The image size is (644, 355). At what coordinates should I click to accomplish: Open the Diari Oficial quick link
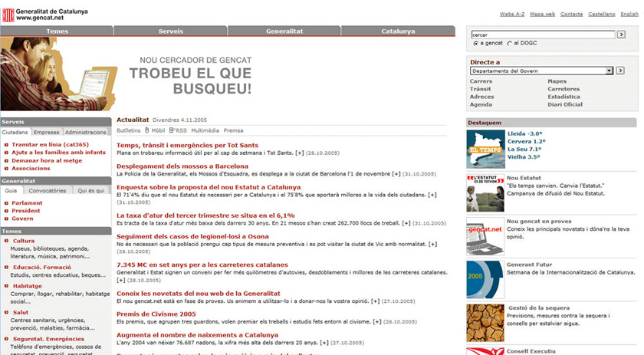point(565,104)
